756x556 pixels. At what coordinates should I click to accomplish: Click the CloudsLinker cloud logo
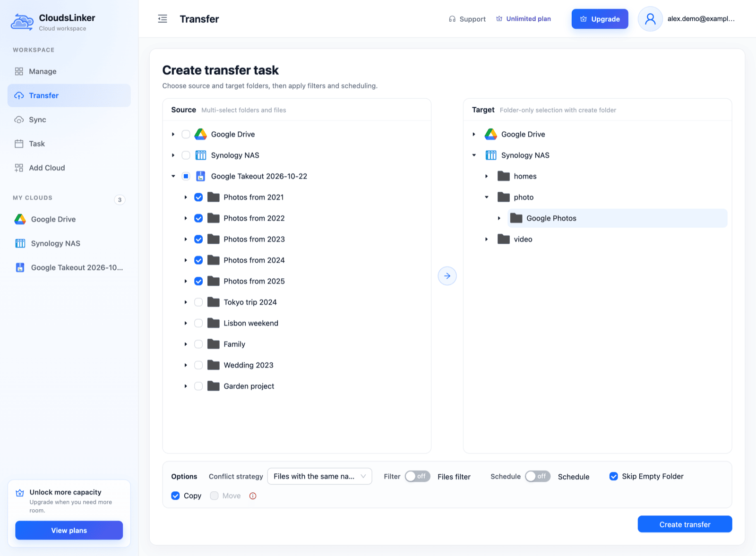pos(22,22)
